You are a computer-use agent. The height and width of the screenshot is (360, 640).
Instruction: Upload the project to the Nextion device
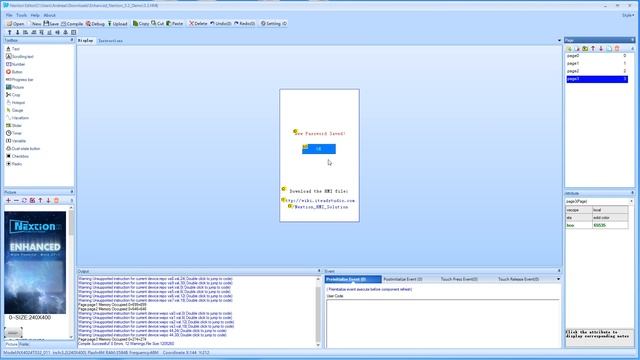pyautogui.click(x=117, y=24)
